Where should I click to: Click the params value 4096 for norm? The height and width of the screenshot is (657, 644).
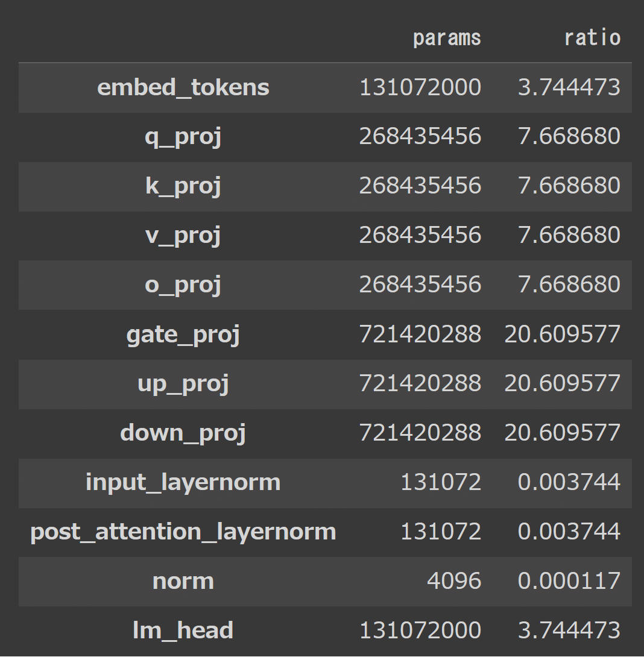[454, 581]
